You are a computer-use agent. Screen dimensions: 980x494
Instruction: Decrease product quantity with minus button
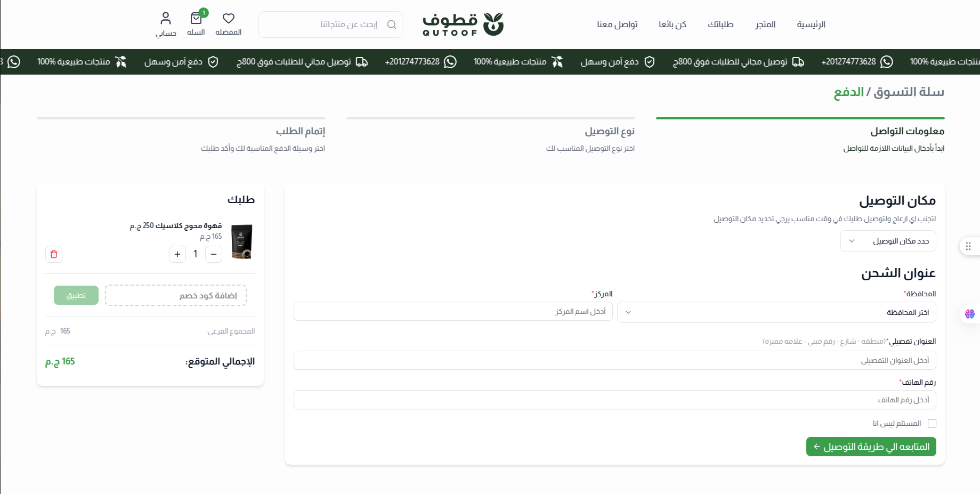pyautogui.click(x=214, y=254)
